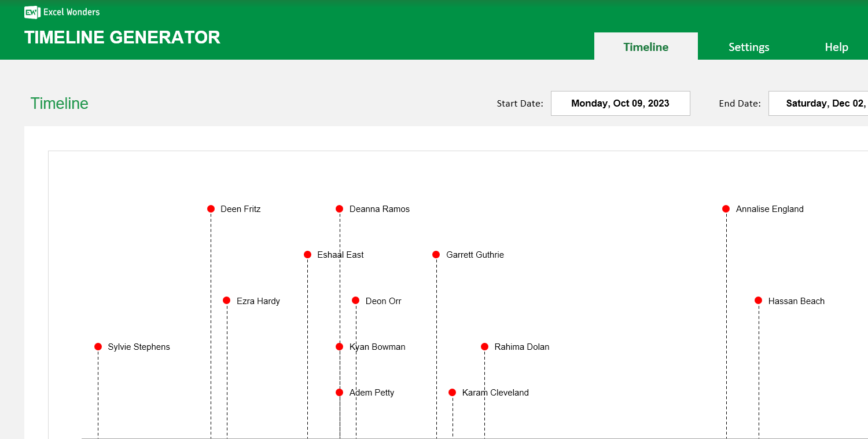Click the Deon Orr milestone dot

[x=355, y=300]
